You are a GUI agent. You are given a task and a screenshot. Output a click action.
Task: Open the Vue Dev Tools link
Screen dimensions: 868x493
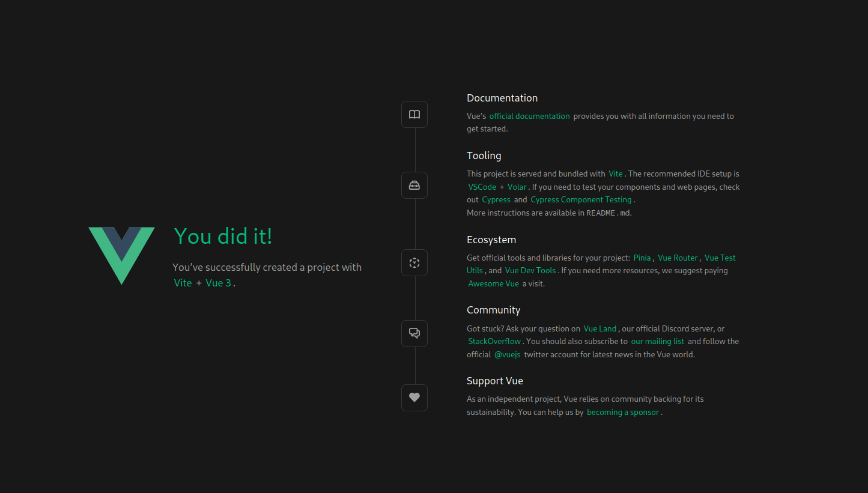(x=530, y=270)
